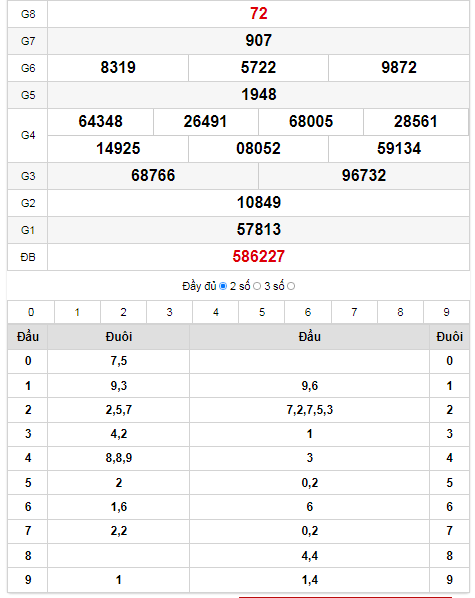Filter results by digit 8

click(401, 312)
